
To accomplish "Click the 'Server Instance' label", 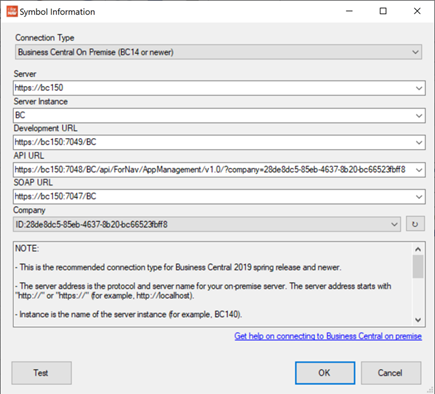I will pos(40,101).
